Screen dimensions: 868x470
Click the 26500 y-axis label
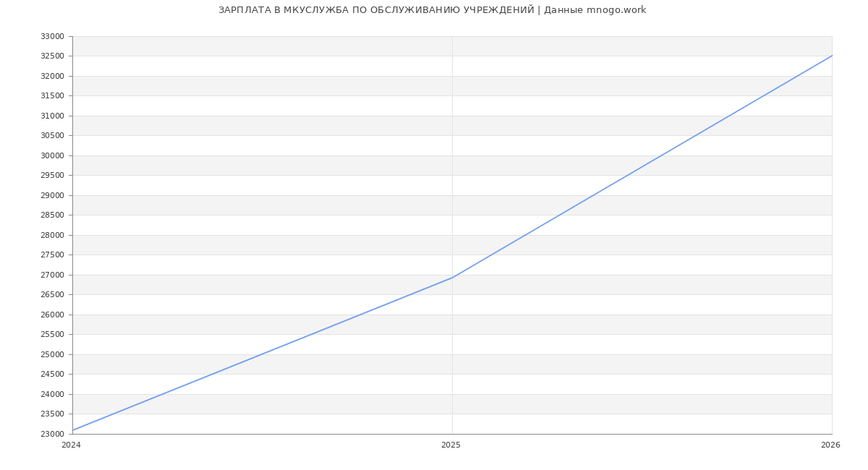pos(52,295)
